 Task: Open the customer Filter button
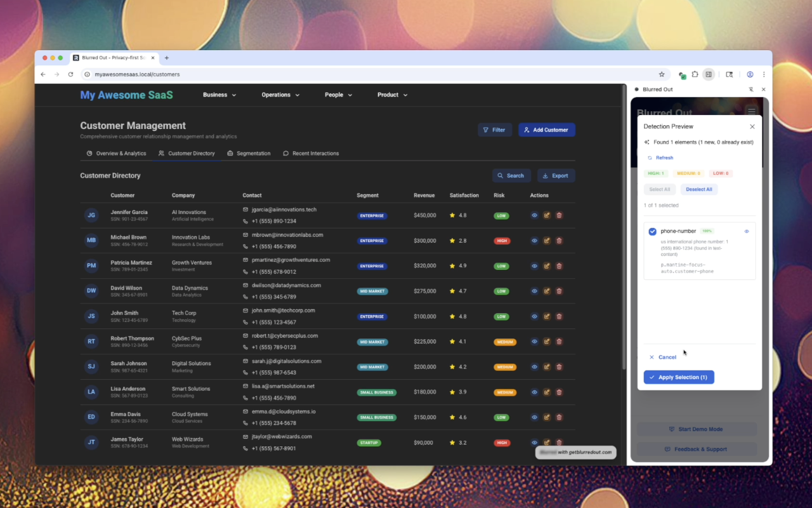click(495, 130)
